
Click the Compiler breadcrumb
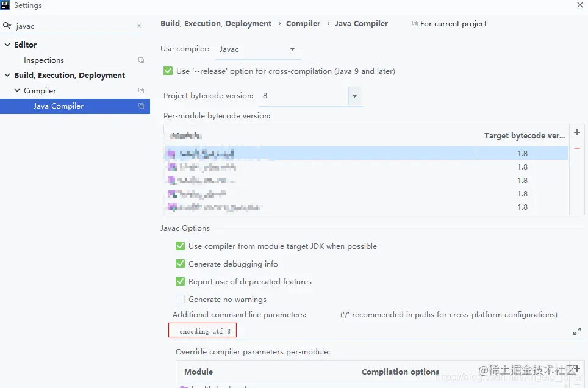pyautogui.click(x=303, y=24)
